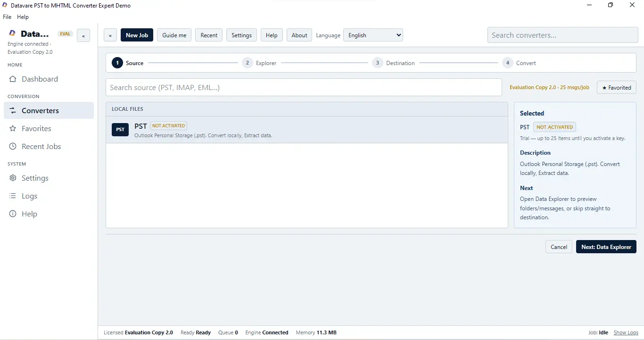Viewport: 644px width, 340px height.
Task: Start a New Job
Action: 137,35
